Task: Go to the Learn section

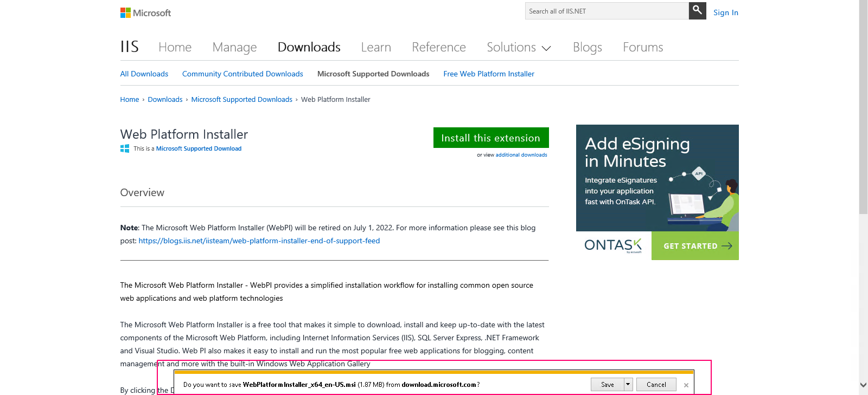Action: pos(376,47)
